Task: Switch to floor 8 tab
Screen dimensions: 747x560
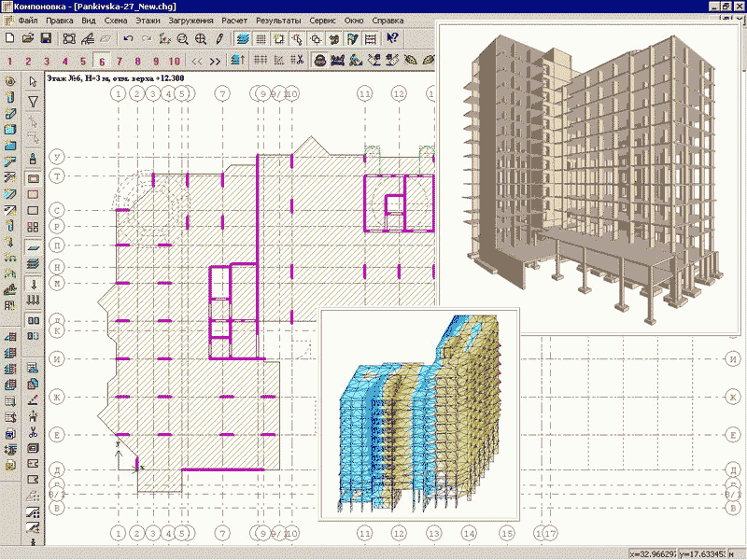Action: coord(137,62)
